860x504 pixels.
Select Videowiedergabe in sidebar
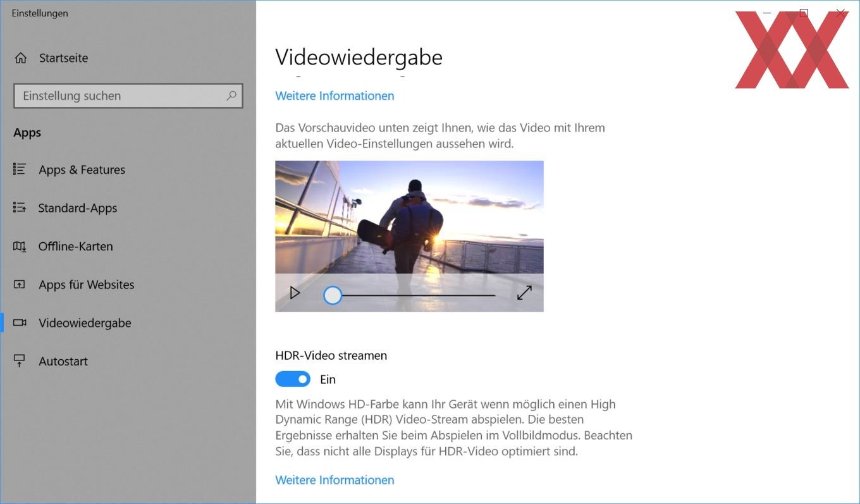coord(85,323)
